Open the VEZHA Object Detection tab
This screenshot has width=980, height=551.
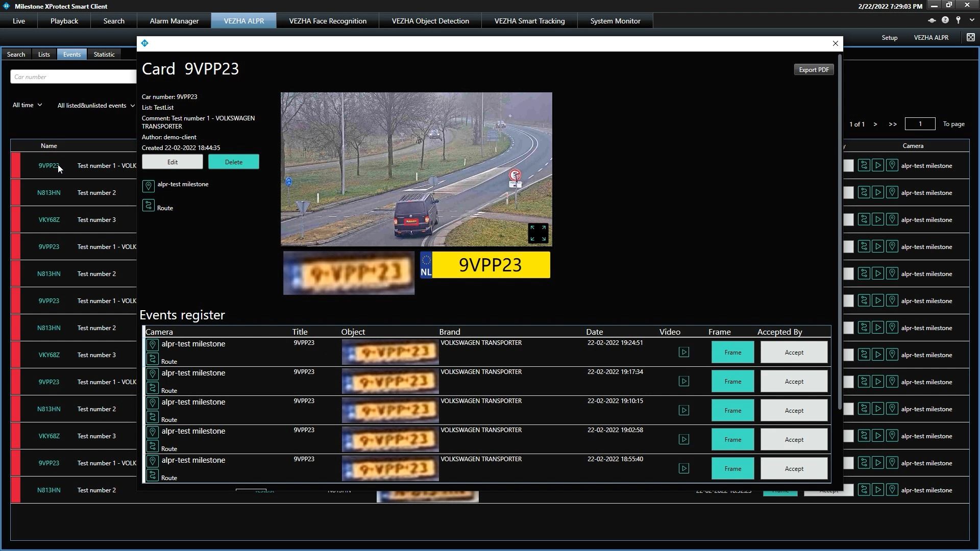(430, 21)
